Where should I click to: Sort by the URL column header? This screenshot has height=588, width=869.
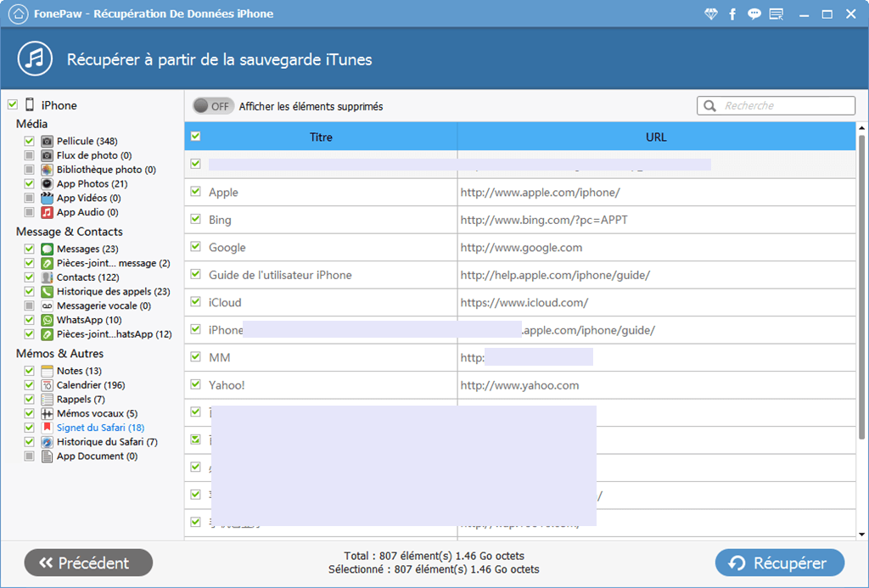656,137
